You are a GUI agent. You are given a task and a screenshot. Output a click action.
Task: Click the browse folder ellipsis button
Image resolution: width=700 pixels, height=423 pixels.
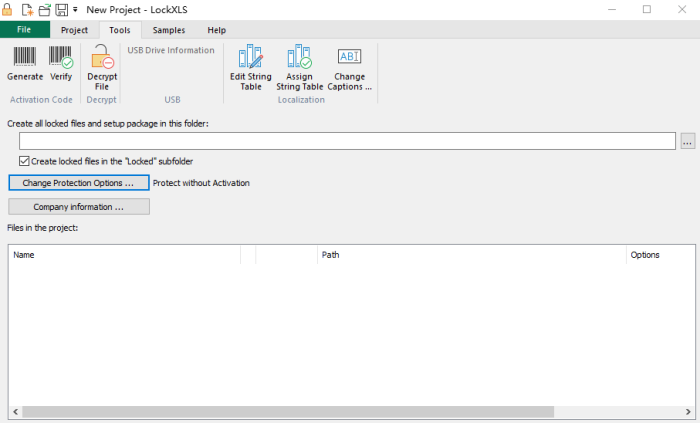pos(688,141)
